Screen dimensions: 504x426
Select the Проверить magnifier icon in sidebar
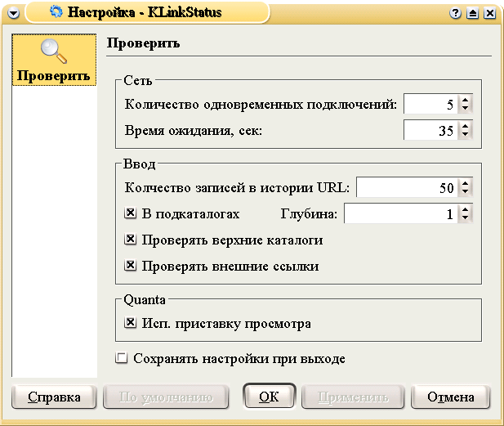point(53,51)
